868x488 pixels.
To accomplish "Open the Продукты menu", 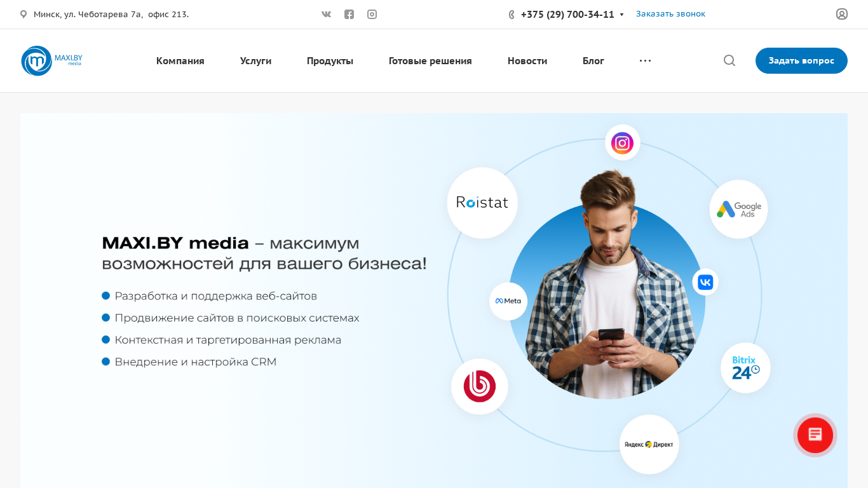I will coord(330,61).
